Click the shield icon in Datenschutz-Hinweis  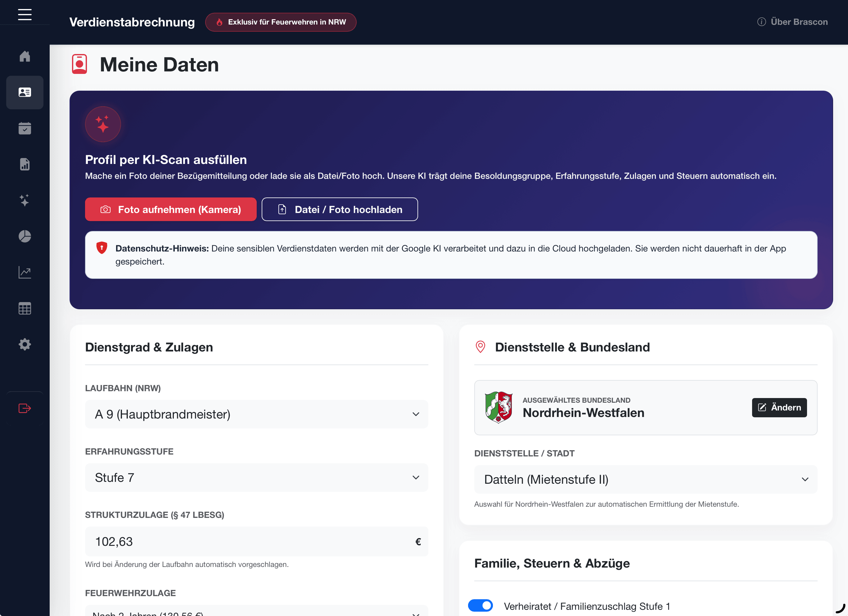(x=102, y=247)
